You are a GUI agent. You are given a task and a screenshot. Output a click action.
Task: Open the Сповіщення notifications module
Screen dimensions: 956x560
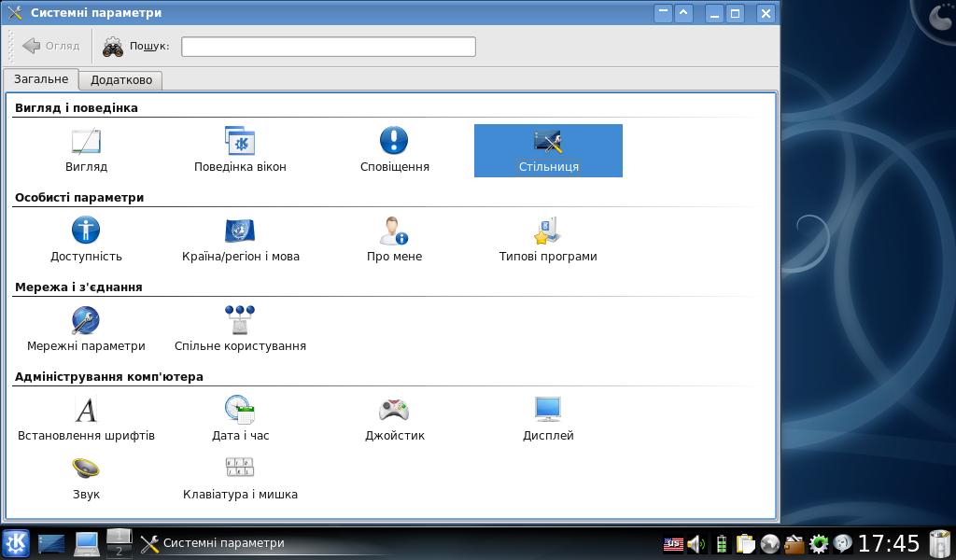tap(395, 150)
